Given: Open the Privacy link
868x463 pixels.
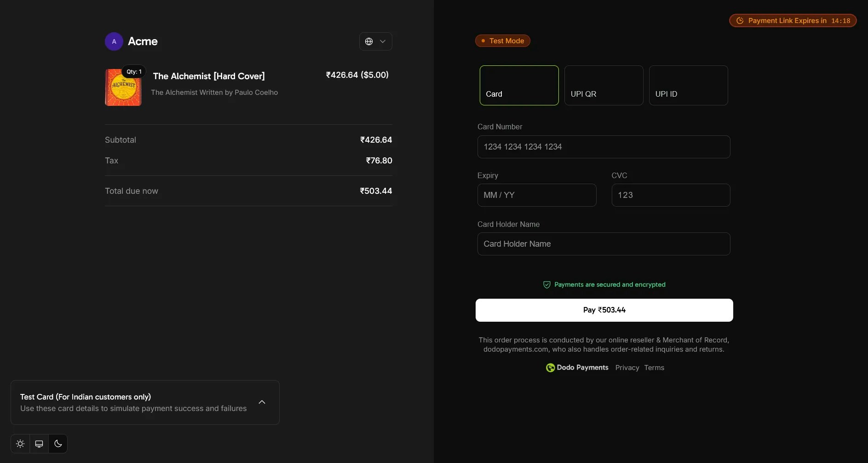Looking at the screenshot, I should tap(627, 368).
